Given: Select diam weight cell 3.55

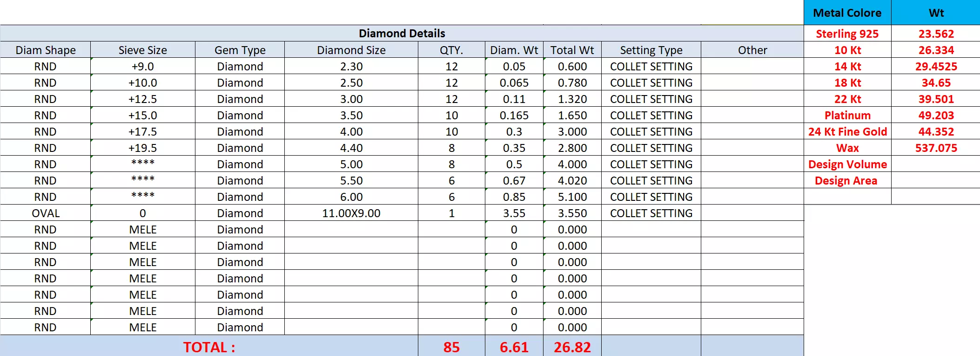Looking at the screenshot, I should (514, 213).
